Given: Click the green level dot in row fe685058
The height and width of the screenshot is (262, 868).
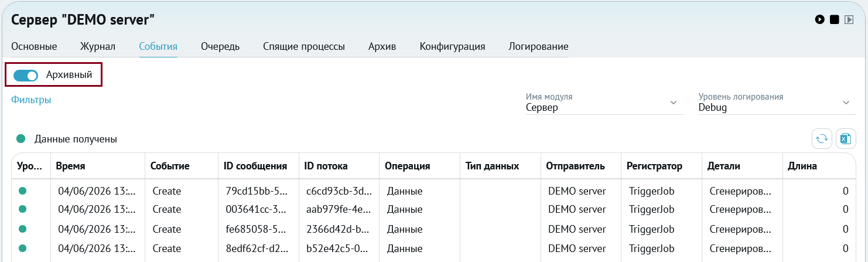Looking at the screenshot, I should pyautogui.click(x=23, y=229).
